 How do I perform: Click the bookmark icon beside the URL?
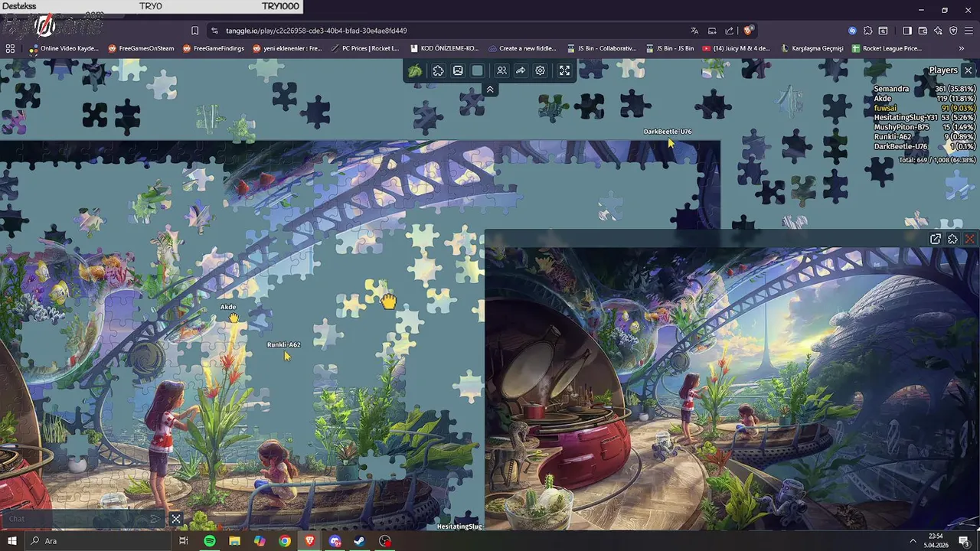194,31
